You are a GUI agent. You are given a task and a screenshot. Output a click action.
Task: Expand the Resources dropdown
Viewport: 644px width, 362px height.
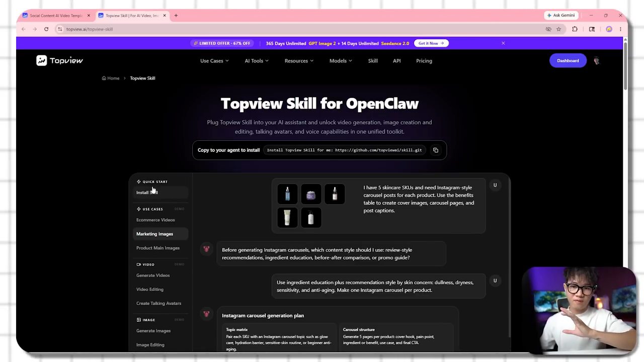point(299,61)
